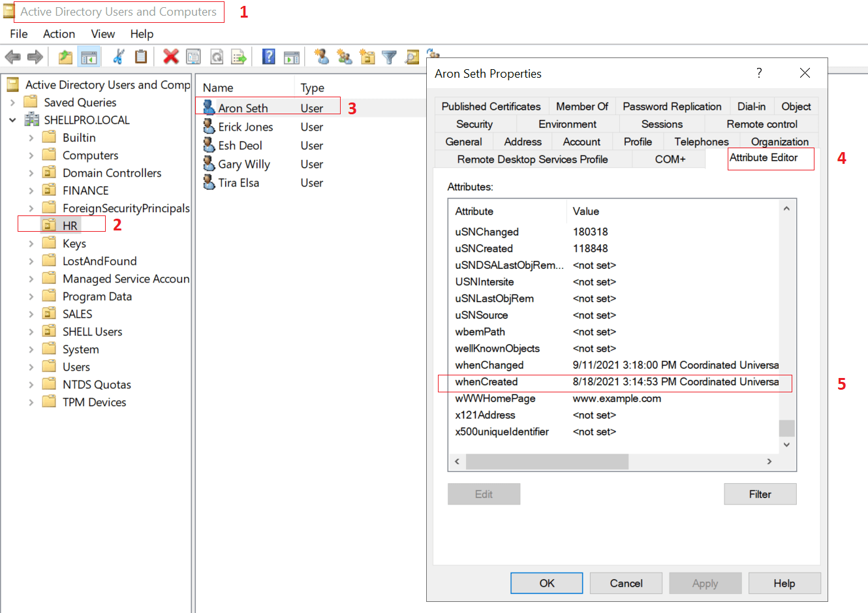Screen dimensions: 868x613
Task: Click the Refresh toolbar icon
Action: [x=215, y=57]
